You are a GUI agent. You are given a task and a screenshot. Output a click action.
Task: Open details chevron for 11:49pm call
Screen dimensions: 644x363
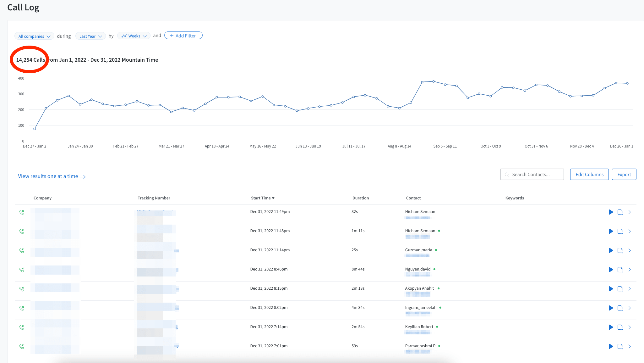[x=630, y=212]
